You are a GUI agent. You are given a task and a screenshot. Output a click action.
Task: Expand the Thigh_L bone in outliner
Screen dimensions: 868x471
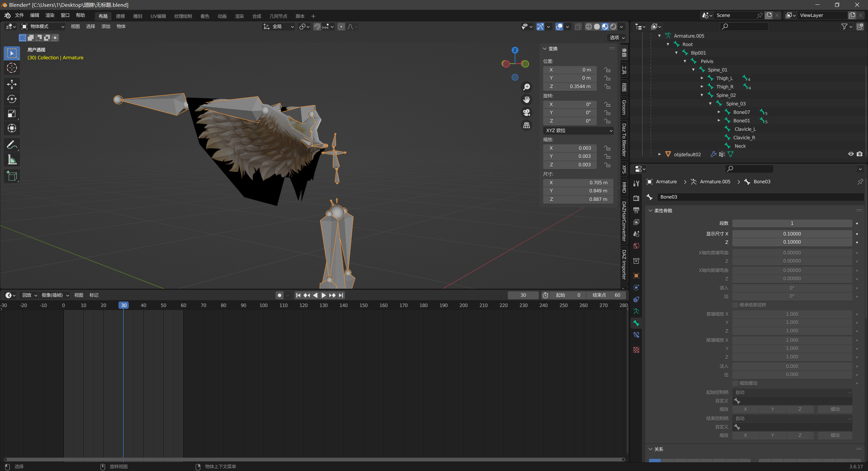[702, 78]
